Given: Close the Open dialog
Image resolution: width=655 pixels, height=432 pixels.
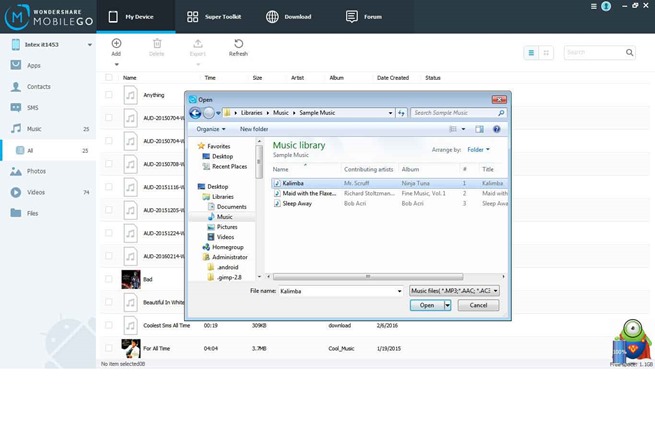Looking at the screenshot, I should pos(499,99).
